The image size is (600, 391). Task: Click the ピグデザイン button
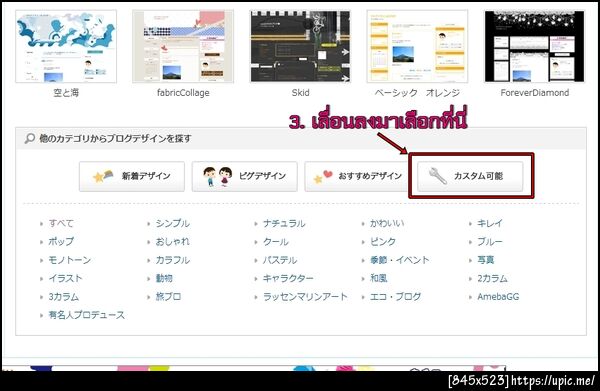click(245, 176)
